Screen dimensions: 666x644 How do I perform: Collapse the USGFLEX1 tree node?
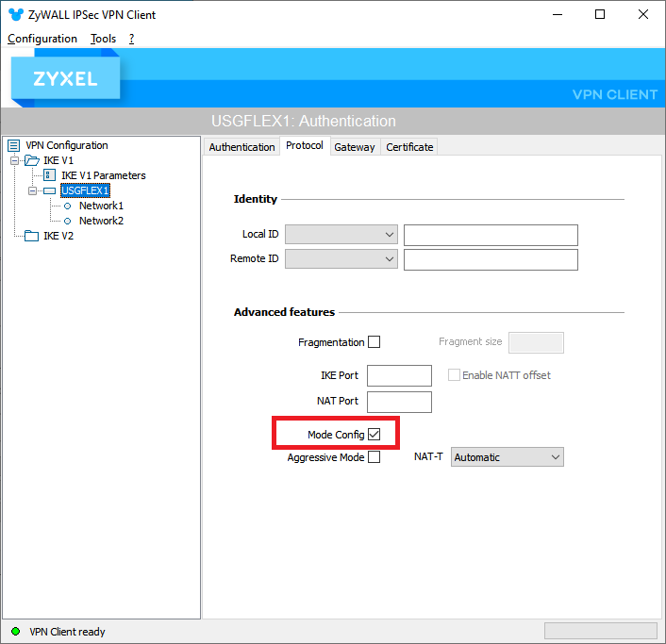[x=33, y=190]
